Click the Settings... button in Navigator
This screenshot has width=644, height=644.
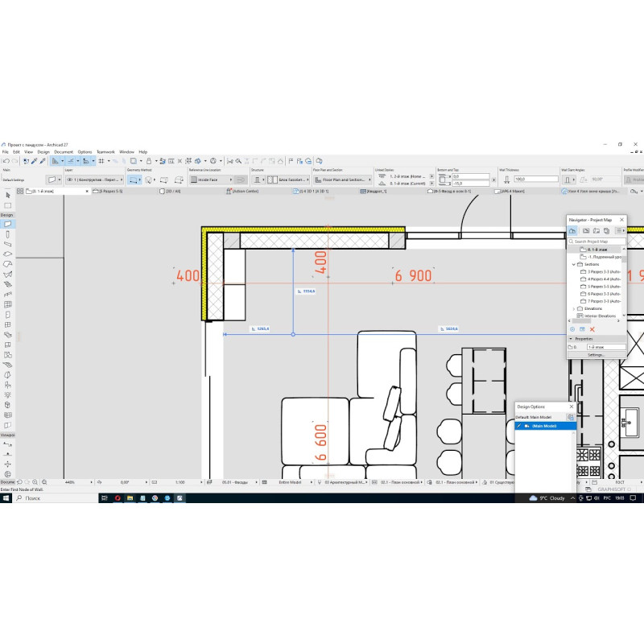[596, 354]
